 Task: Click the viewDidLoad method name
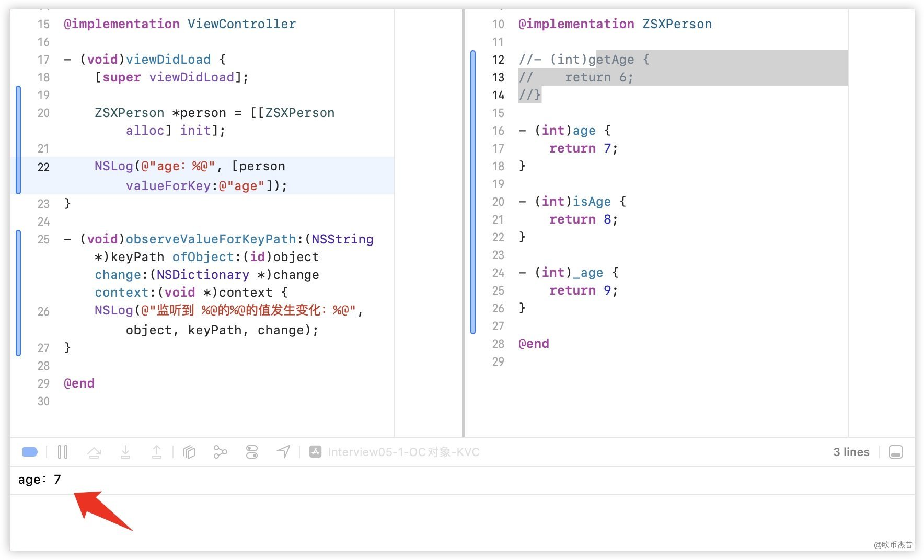(168, 60)
